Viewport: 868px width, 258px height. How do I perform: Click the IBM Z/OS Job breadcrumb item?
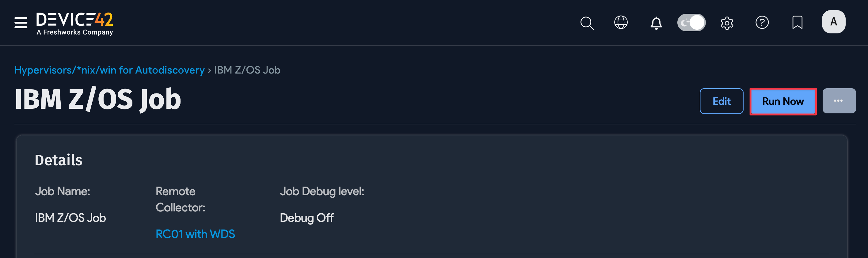pyautogui.click(x=247, y=70)
